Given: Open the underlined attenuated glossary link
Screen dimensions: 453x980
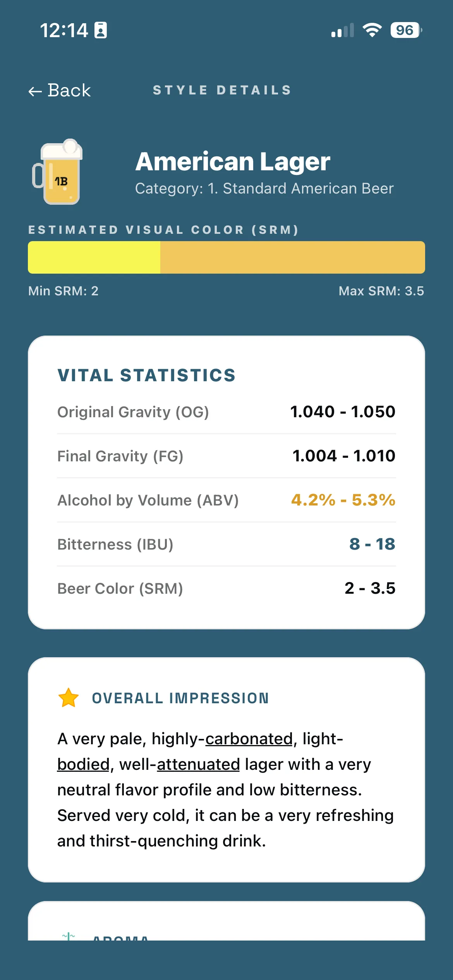Looking at the screenshot, I should 199,764.
